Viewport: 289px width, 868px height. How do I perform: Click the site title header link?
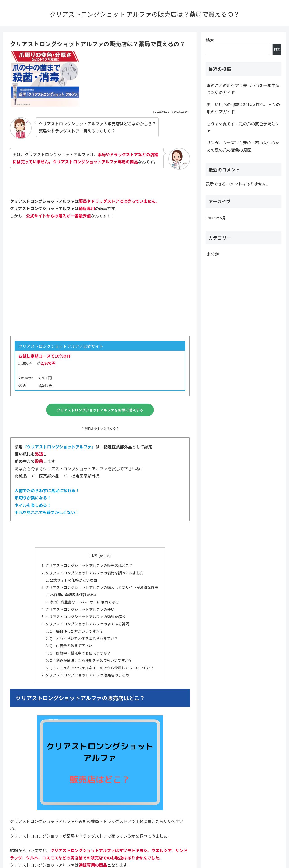tap(144, 14)
